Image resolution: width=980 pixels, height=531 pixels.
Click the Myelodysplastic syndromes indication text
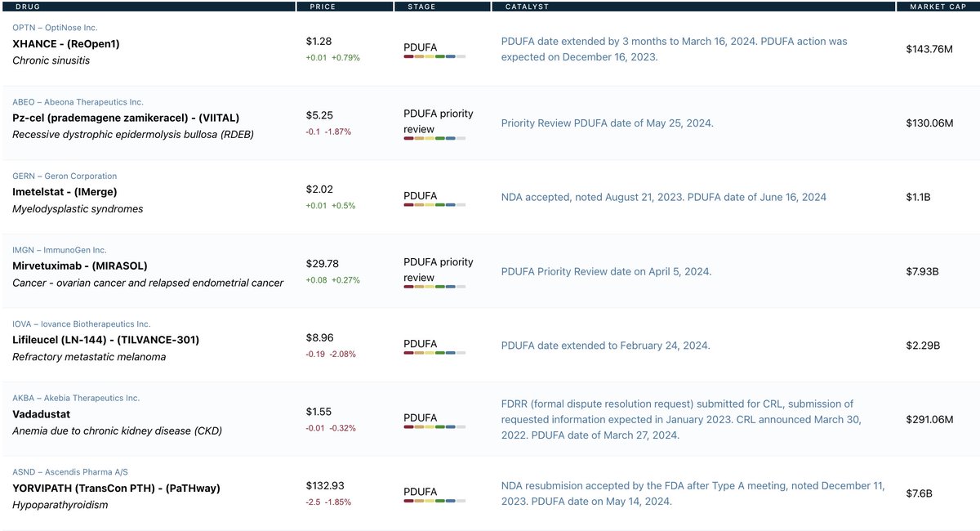pyautogui.click(x=78, y=209)
